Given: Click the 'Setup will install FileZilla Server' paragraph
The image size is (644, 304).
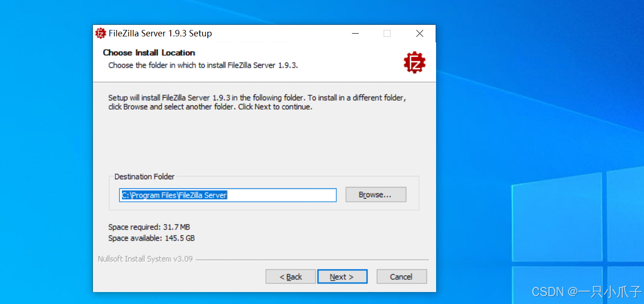Looking at the screenshot, I should point(257,102).
